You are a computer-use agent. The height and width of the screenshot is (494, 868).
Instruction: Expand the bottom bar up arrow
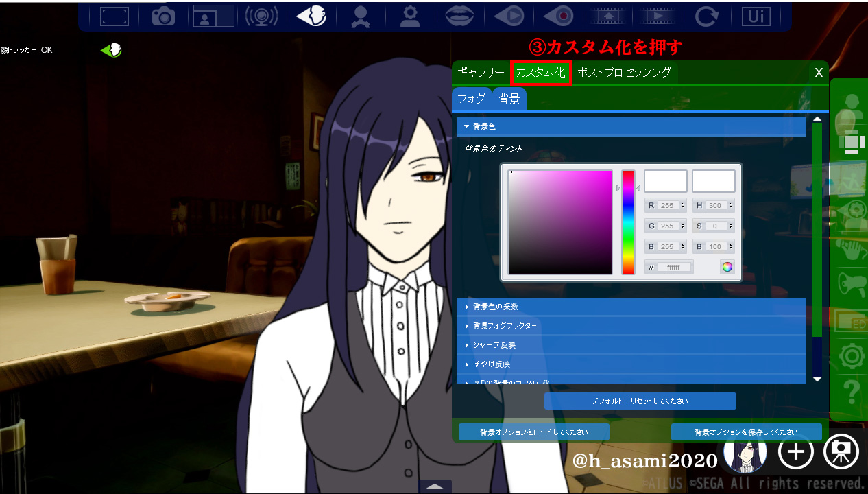[435, 486]
